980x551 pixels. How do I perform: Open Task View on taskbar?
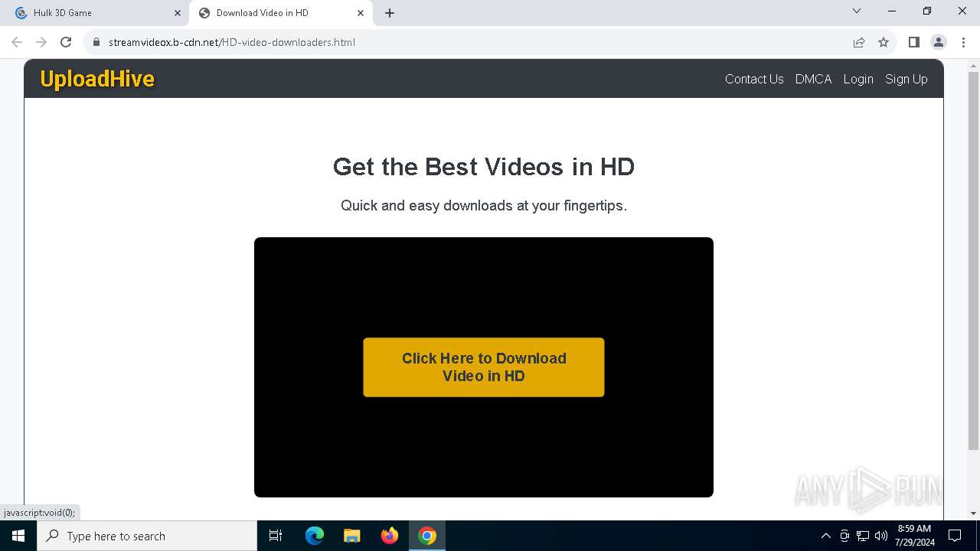click(276, 536)
